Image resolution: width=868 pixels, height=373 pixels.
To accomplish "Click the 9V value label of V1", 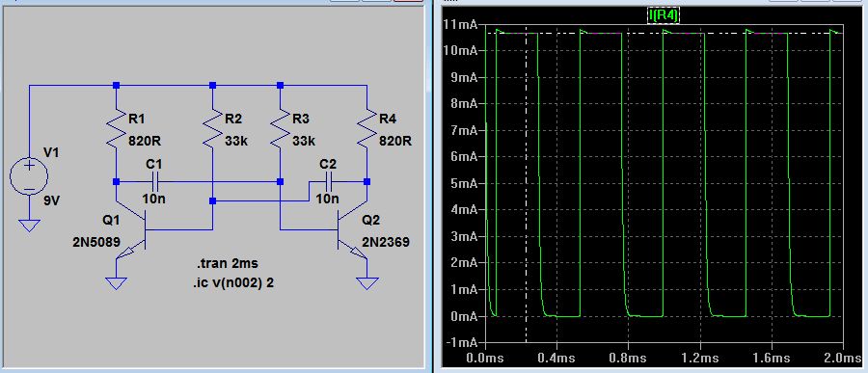I will 51,200.
